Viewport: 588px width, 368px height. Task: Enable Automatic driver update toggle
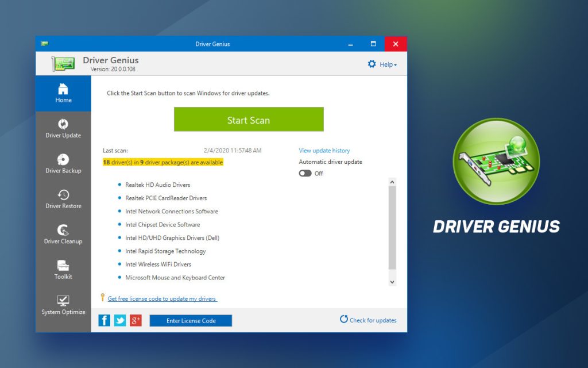pyautogui.click(x=305, y=173)
